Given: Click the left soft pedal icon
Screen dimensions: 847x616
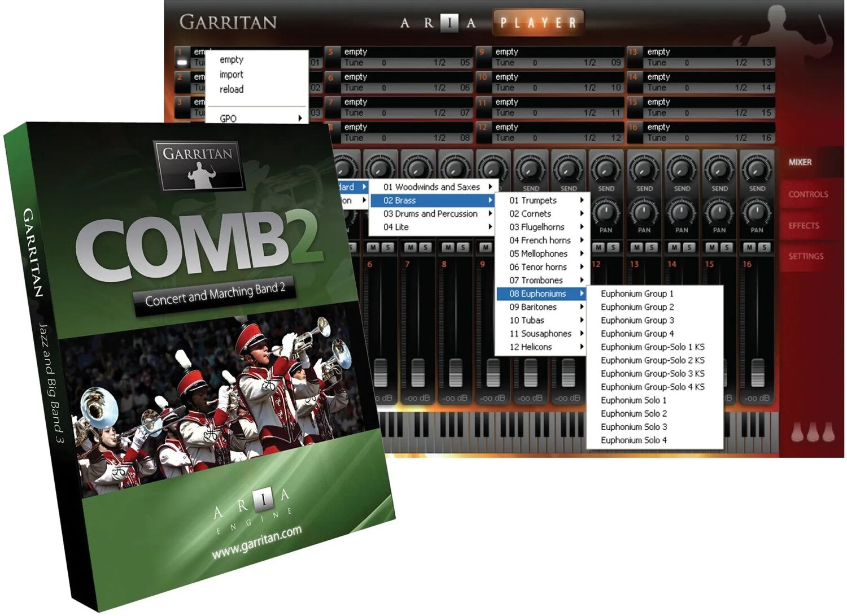Looking at the screenshot, I should 797,432.
